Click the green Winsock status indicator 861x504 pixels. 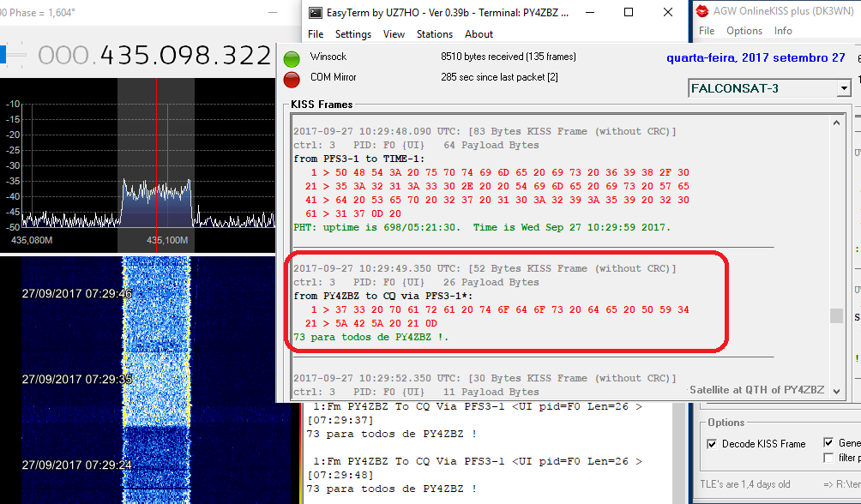pyautogui.click(x=292, y=59)
